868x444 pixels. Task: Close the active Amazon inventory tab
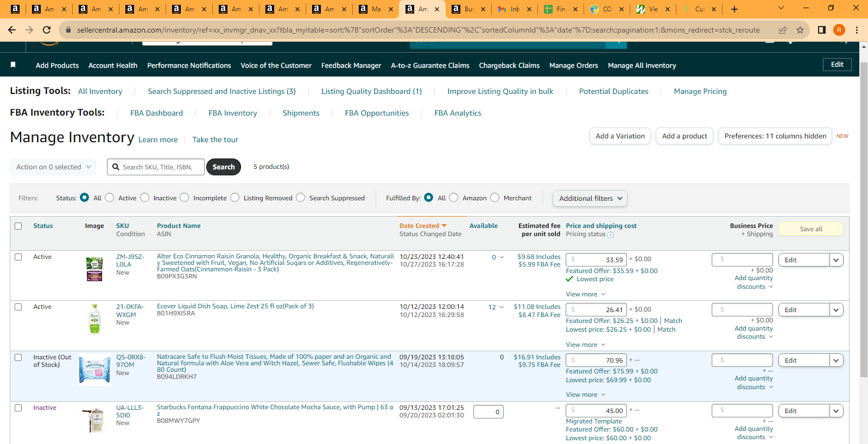[437, 9]
